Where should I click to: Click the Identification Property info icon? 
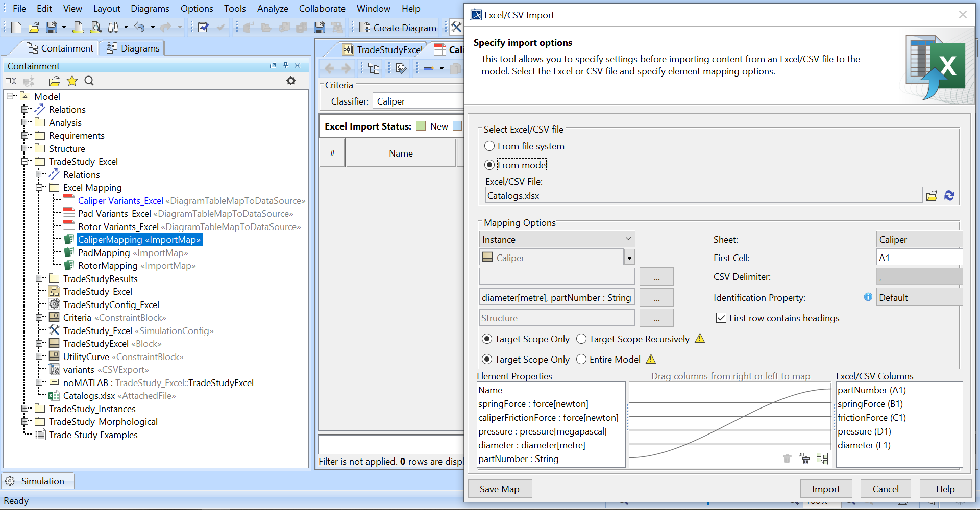coord(868,297)
